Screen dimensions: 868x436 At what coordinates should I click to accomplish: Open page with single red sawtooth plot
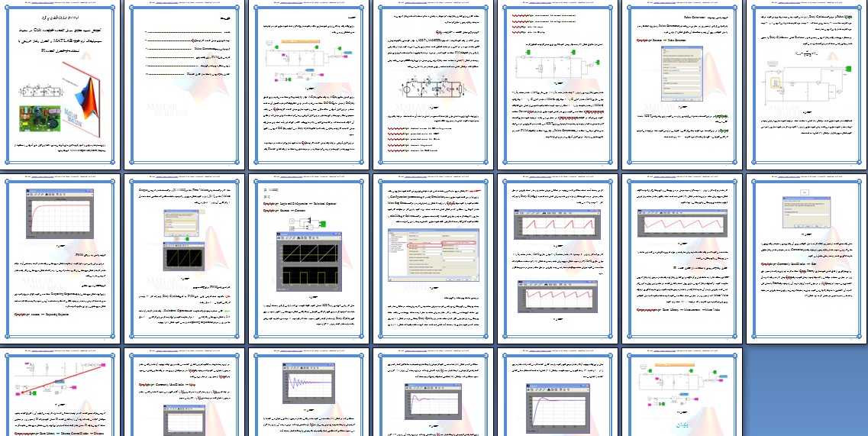click(683, 260)
